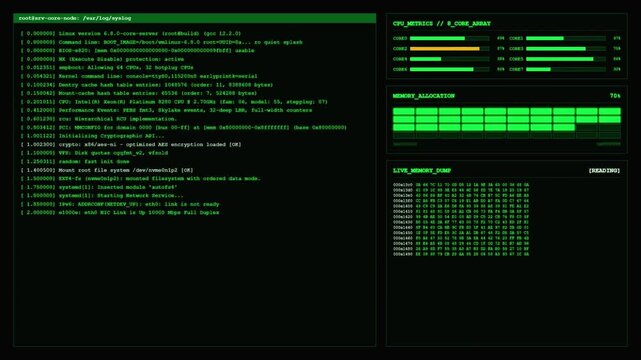Click the LIVE_MEMORY_DUMP heading
Image resolution: width=641 pixels, height=360 pixels.
[x=421, y=171]
